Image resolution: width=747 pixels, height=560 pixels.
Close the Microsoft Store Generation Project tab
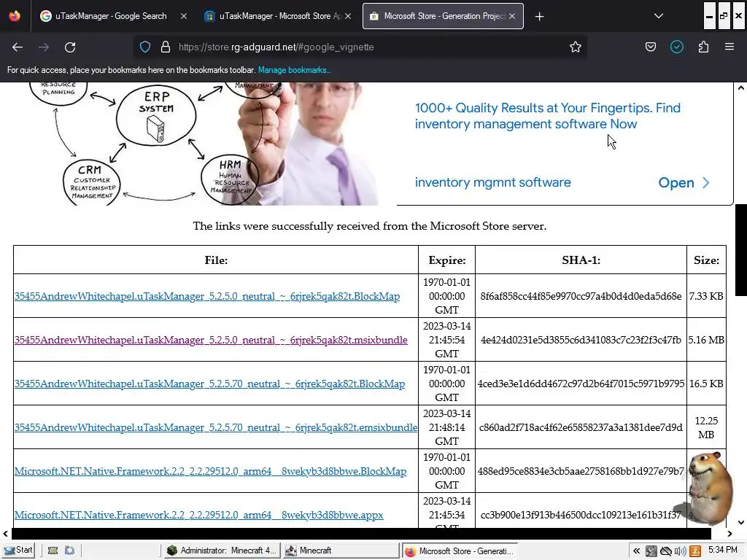click(x=512, y=16)
